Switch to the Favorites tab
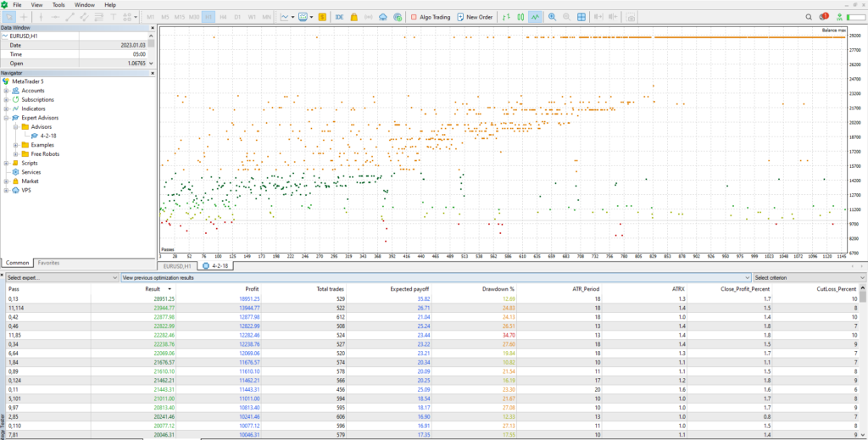Screen dimensions: 868x440 [48, 263]
